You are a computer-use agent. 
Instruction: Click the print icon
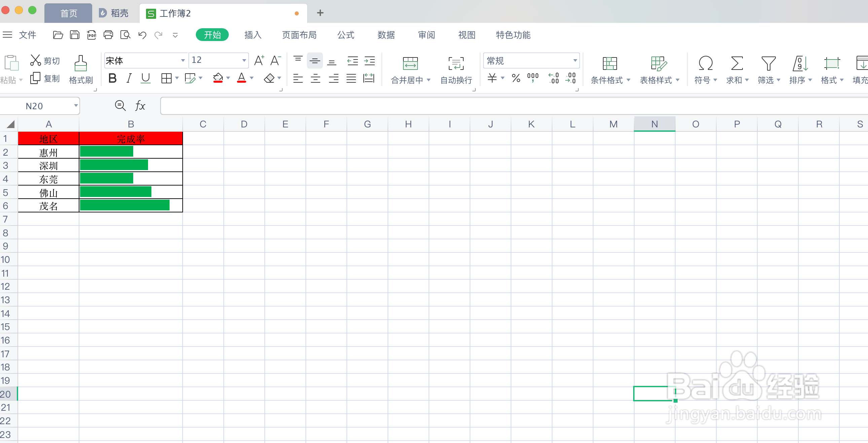pyautogui.click(x=108, y=35)
